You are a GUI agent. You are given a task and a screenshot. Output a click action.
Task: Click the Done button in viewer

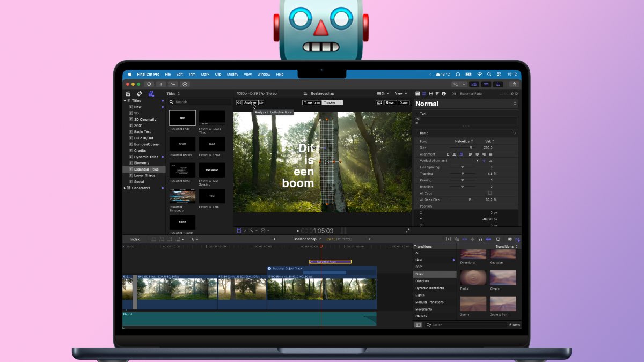404,102
